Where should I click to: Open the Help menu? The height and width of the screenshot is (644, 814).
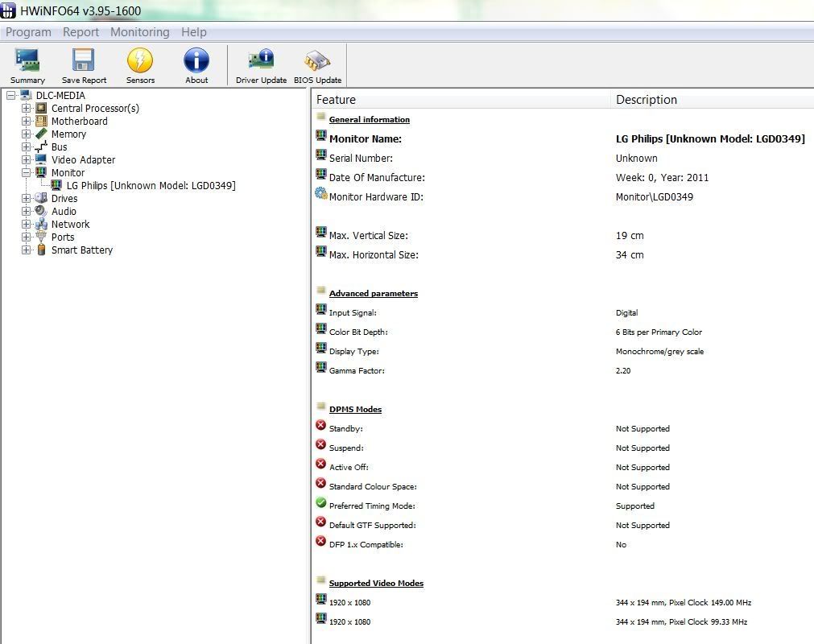pos(194,32)
